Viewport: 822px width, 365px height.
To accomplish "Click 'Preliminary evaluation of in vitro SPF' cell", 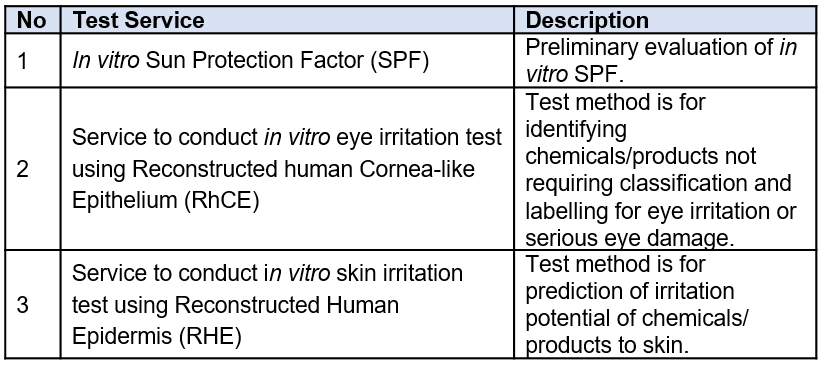I will [665, 60].
